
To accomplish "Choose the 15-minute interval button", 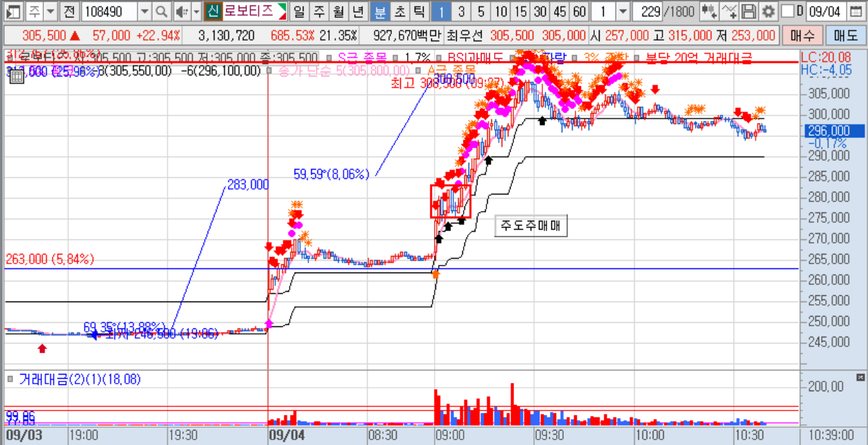I will click(520, 11).
